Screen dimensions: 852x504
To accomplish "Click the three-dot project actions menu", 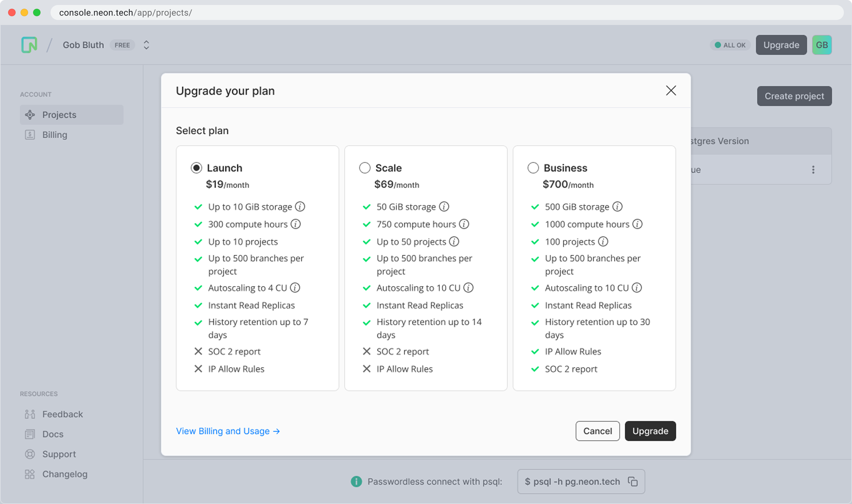I will click(x=813, y=169).
